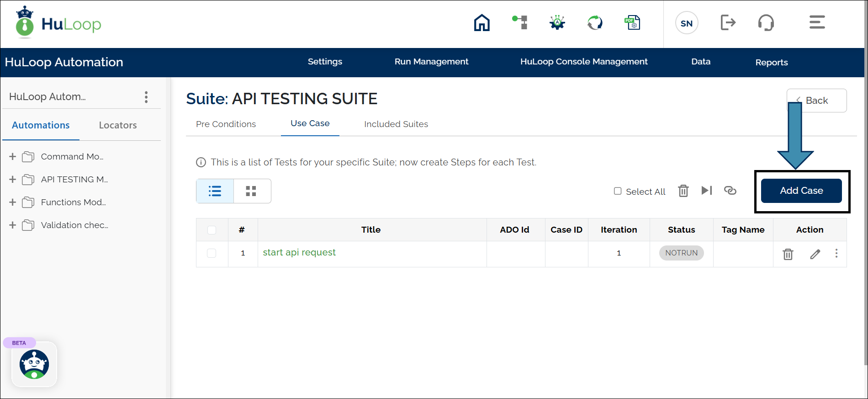Tick the checkbox for row 1
The height and width of the screenshot is (399, 868).
212,253
